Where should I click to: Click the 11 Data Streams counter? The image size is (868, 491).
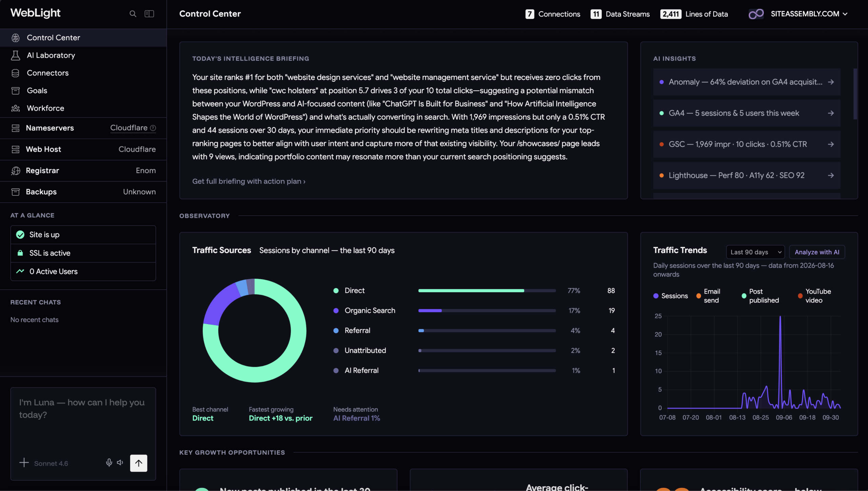coord(620,14)
